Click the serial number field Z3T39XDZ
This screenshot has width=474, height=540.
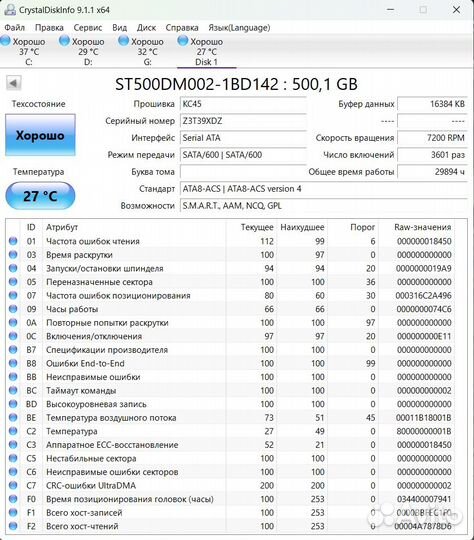tap(243, 121)
